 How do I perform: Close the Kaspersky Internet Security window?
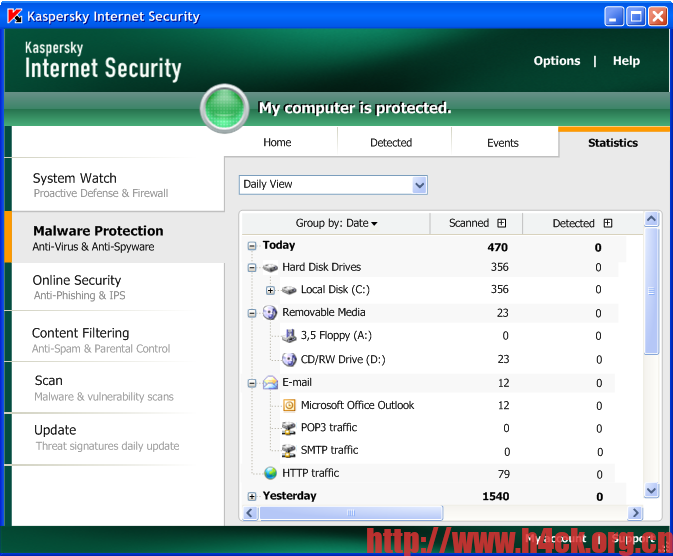(x=658, y=17)
